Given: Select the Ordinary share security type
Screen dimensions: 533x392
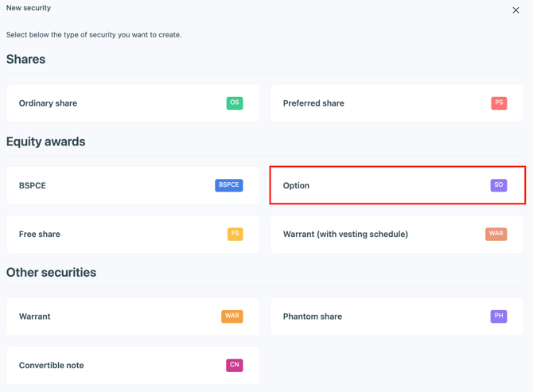Looking at the screenshot, I should click(48, 103).
